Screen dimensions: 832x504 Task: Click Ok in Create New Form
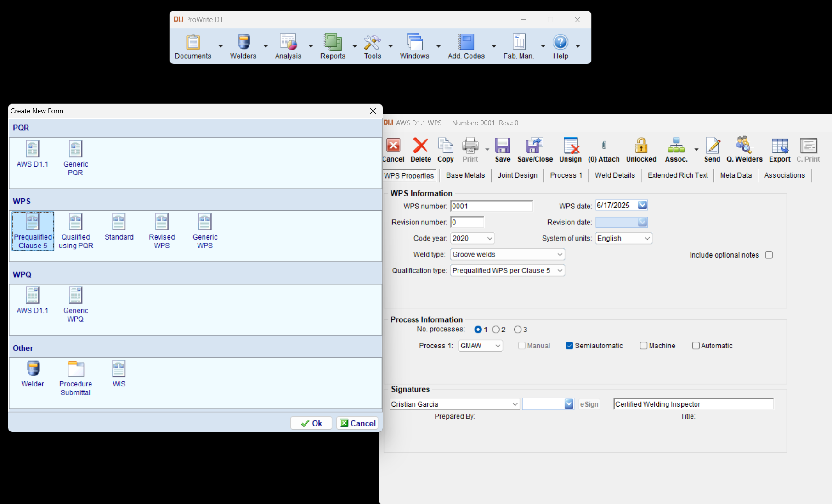pyautogui.click(x=311, y=423)
